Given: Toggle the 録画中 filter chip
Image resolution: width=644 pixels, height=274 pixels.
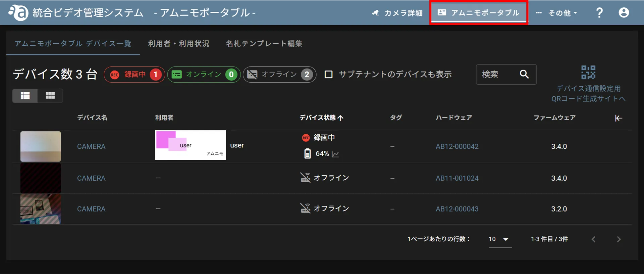Looking at the screenshot, I should 135,75.
